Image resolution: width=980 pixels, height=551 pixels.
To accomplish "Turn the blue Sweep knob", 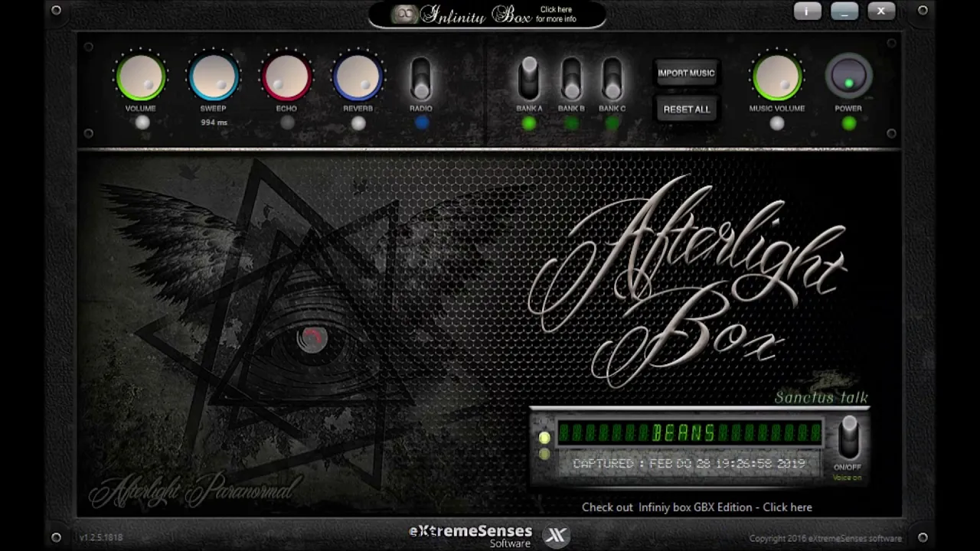I will 214,77.
